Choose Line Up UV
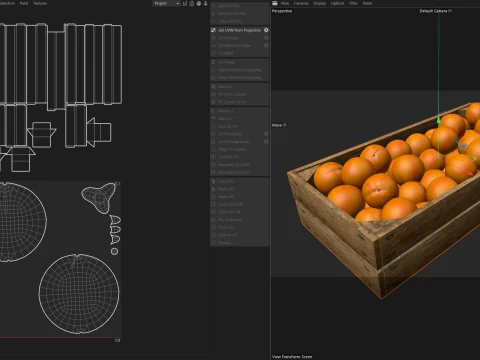 (x=240, y=126)
